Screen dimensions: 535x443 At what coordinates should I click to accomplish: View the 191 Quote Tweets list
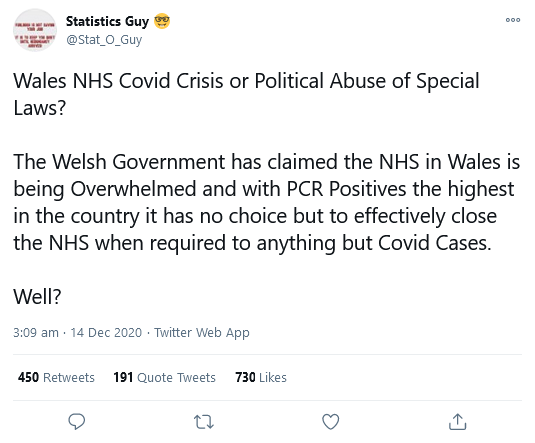(164, 377)
